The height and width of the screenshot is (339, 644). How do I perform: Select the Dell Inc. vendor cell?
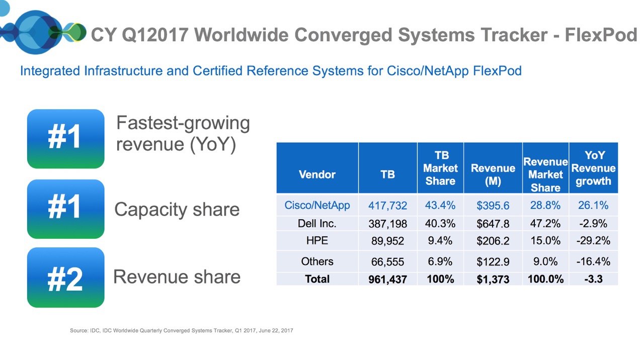tap(317, 223)
